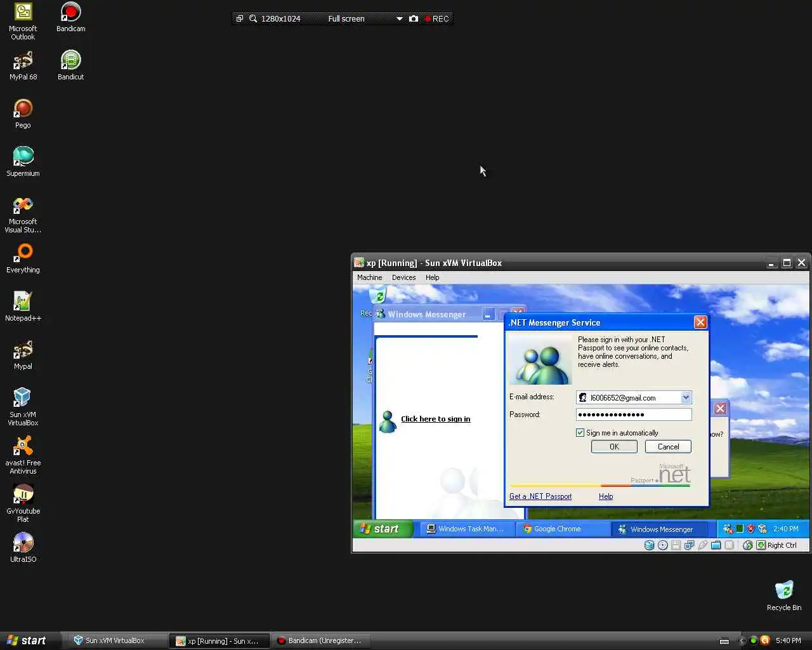Launch the Supermium browser shortcut
The height and width of the screenshot is (650, 812).
(x=23, y=162)
